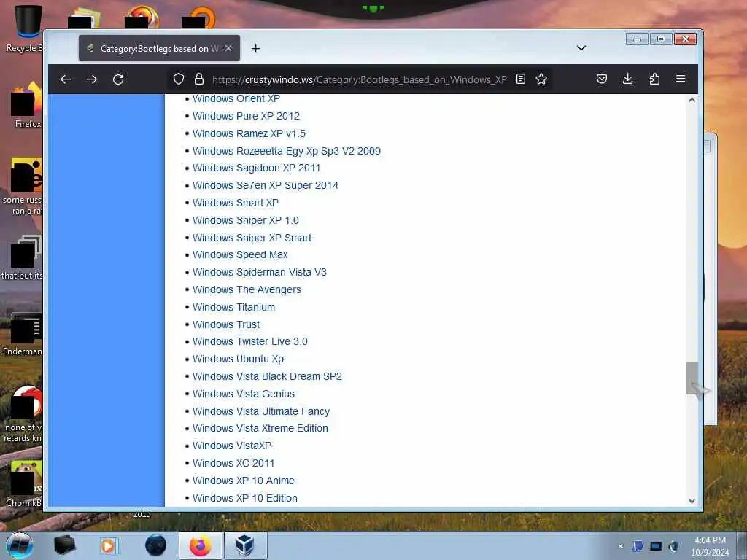Open Windows Trust link

click(226, 324)
